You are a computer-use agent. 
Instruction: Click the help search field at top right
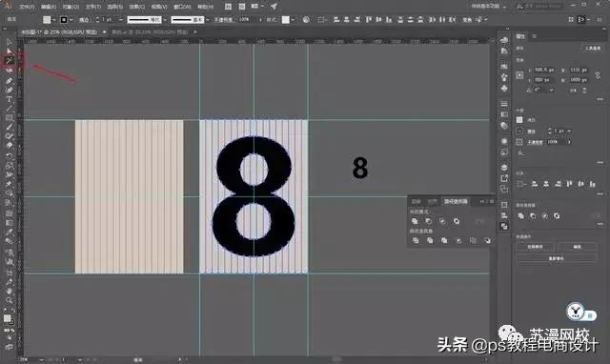click(540, 7)
